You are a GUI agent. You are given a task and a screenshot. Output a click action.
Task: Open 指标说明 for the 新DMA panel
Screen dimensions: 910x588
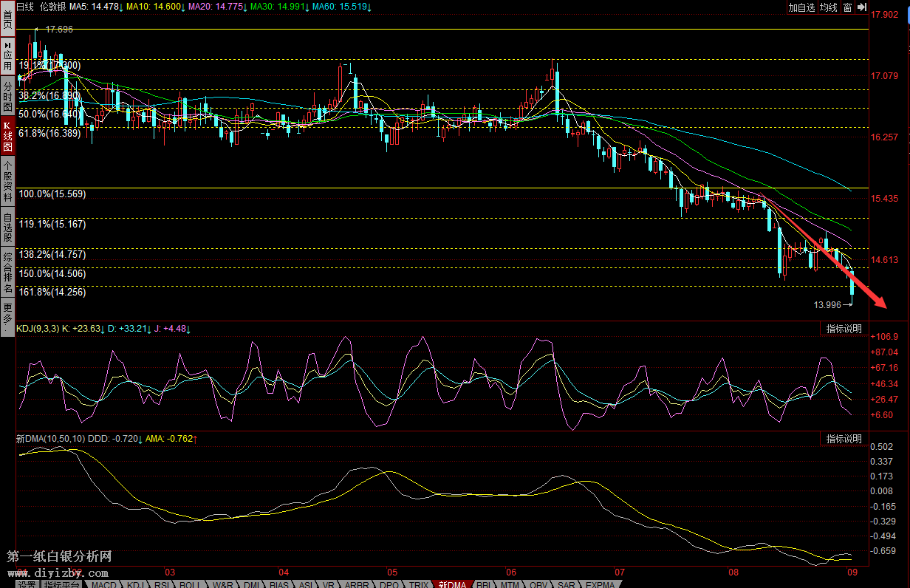coord(844,438)
